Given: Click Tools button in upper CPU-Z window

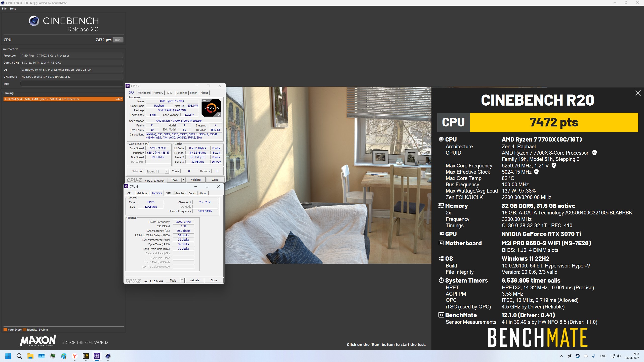Looking at the screenshot, I should (x=174, y=180).
